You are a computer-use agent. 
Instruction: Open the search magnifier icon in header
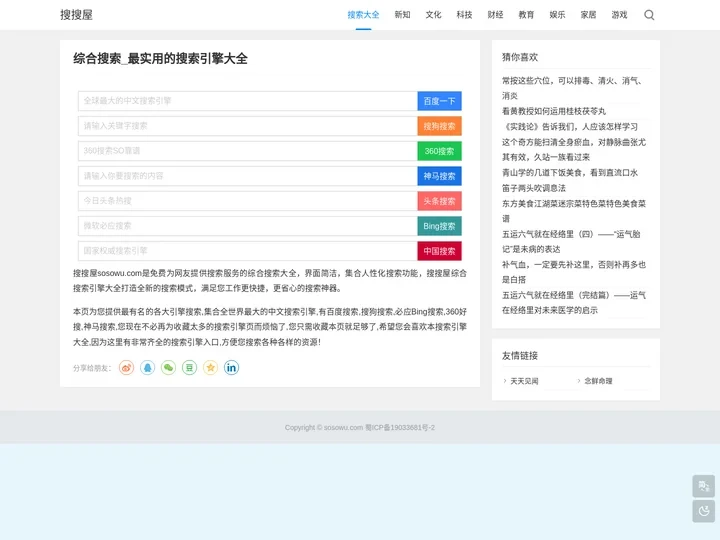coord(649,15)
